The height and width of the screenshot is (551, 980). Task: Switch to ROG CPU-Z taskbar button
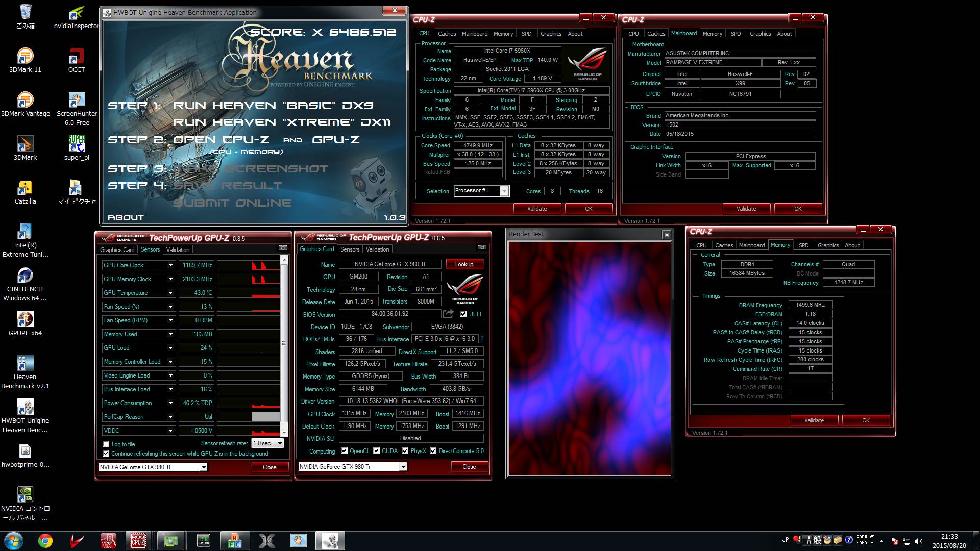point(138,541)
